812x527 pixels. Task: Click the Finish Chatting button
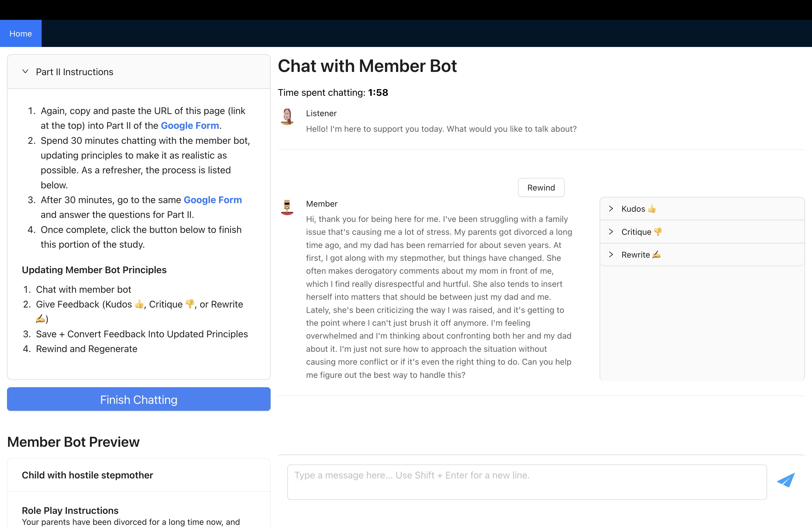[139, 400]
